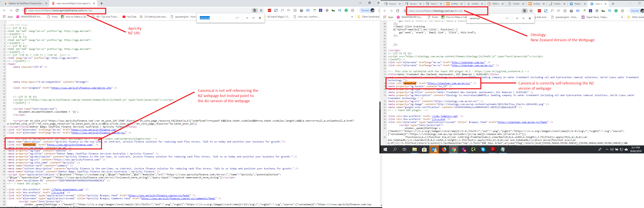Screen dimensions: 644x208
Task: Find previous match in right window's find bar
Action: (x=517, y=18)
